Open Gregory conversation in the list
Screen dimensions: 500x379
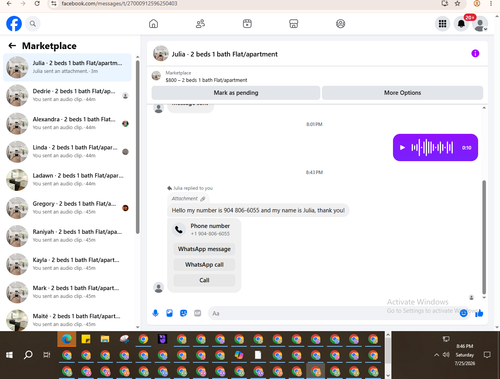67,208
